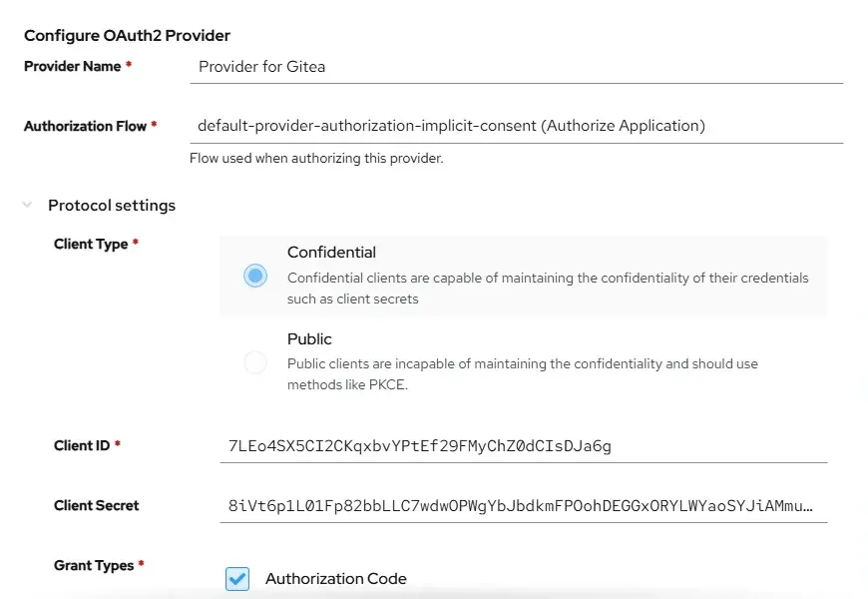Click the Authorization Flow label
This screenshot has width=868, height=599.
[x=85, y=126]
